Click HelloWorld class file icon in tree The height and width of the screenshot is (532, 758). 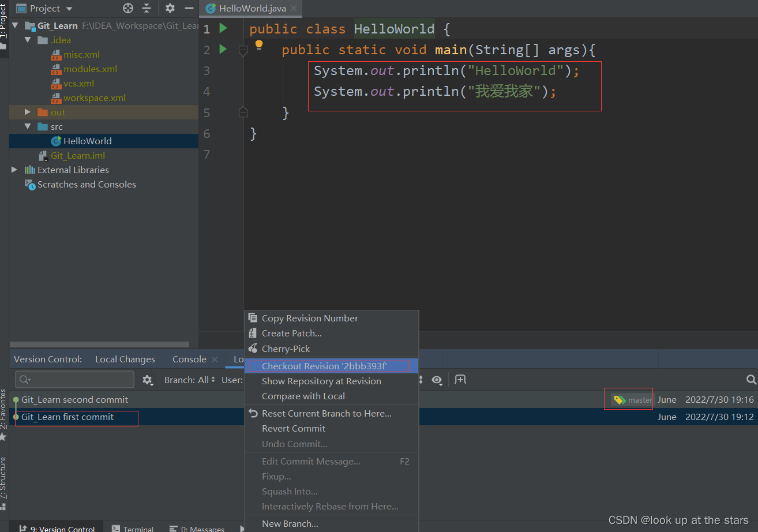pyautogui.click(x=56, y=141)
